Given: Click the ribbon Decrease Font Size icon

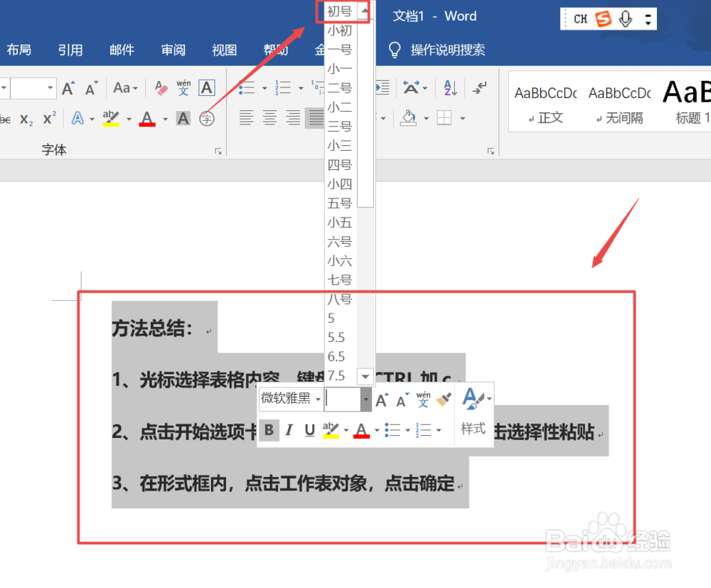Looking at the screenshot, I should pos(92,88).
